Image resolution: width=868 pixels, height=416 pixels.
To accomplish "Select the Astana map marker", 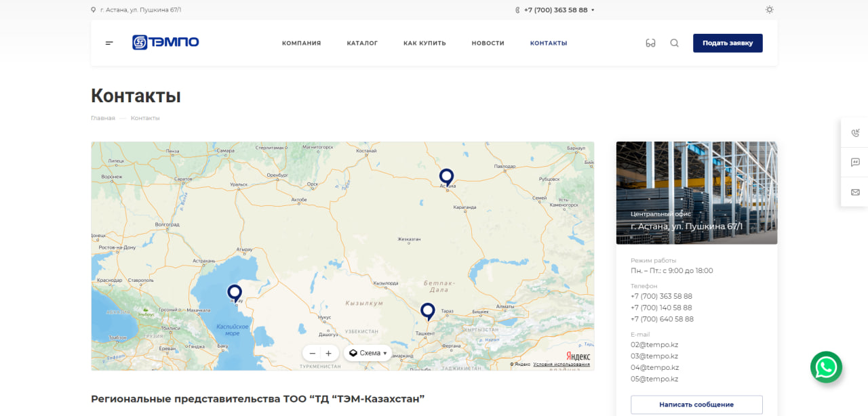I will click(x=446, y=178).
